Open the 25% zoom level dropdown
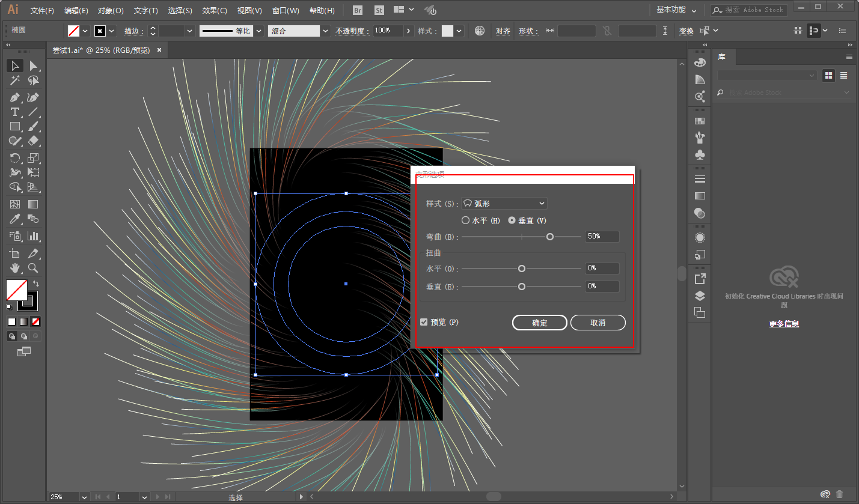Screen dimensions: 859x504 point(84,497)
